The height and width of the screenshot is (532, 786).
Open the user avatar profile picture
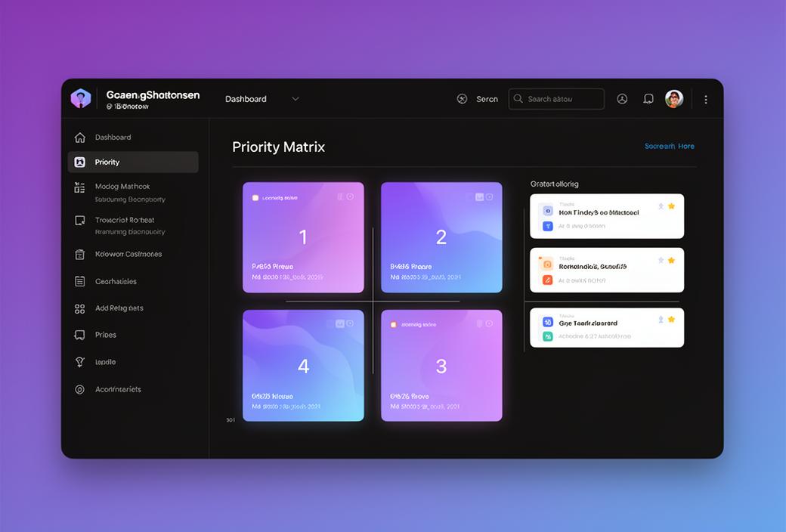coord(673,99)
